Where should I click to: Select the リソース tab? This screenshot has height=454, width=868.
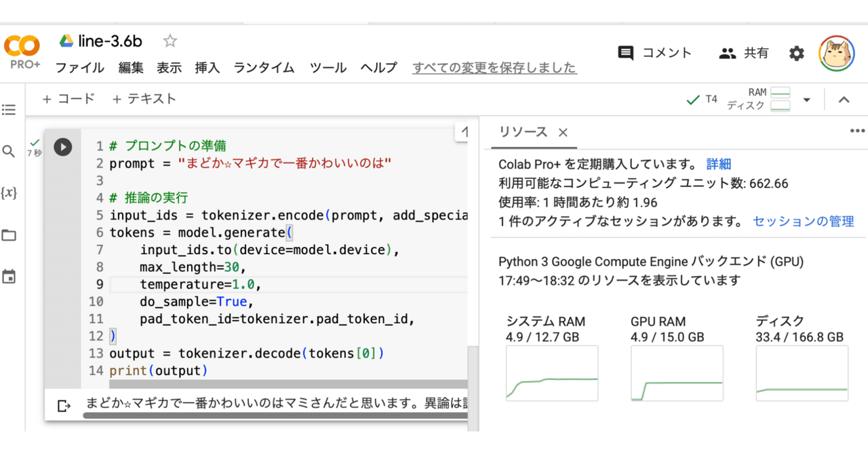(x=523, y=132)
